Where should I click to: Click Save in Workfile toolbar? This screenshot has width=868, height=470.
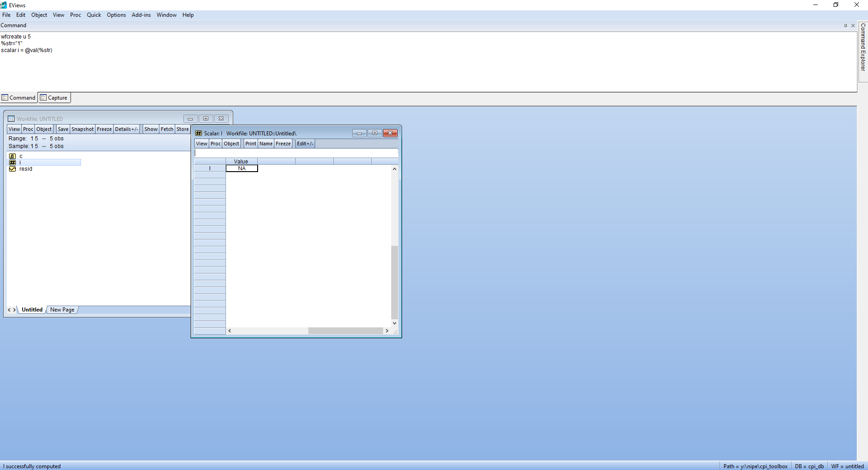point(63,129)
